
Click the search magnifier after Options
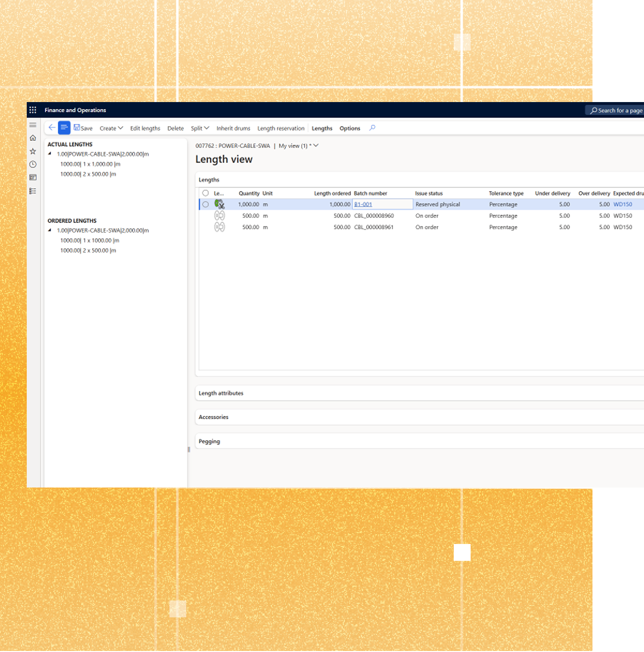click(372, 128)
